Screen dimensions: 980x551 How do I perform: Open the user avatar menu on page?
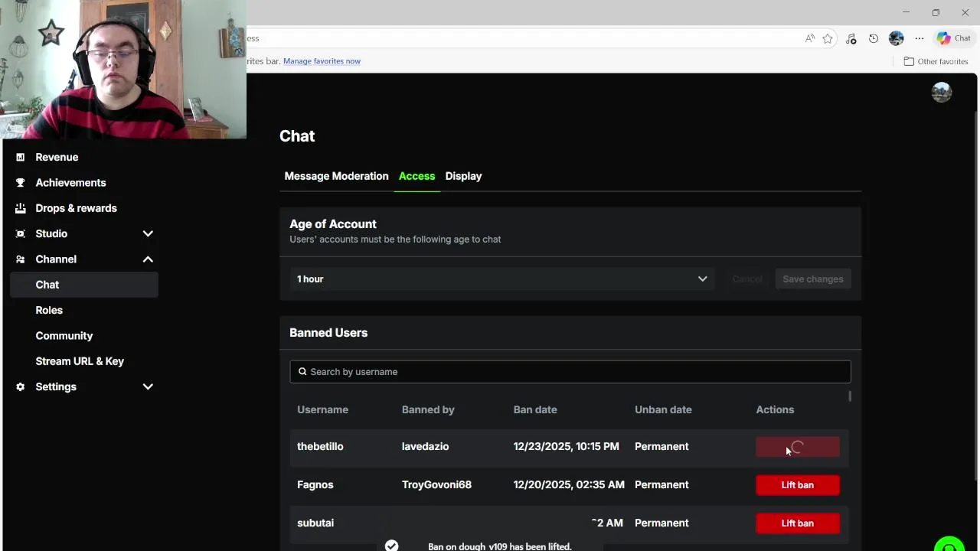click(x=941, y=93)
